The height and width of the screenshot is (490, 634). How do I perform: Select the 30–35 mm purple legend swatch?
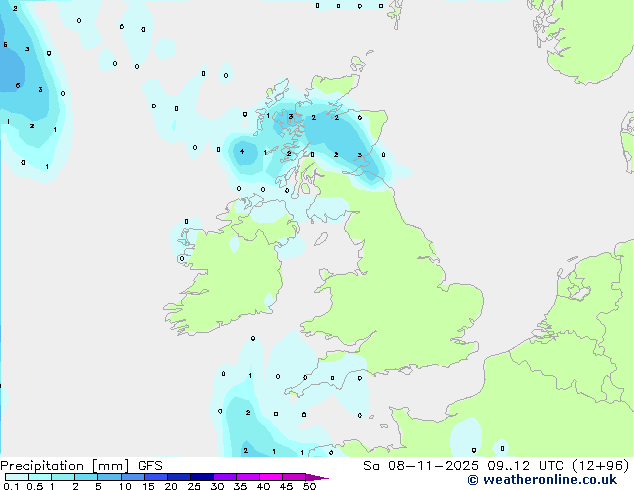click(x=225, y=477)
